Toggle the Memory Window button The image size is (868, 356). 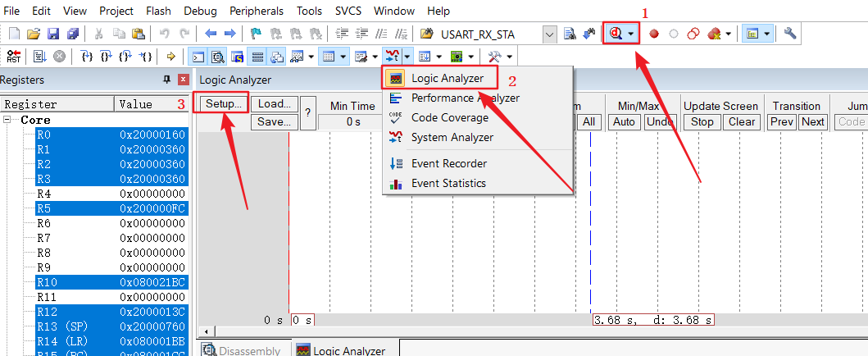click(x=329, y=57)
